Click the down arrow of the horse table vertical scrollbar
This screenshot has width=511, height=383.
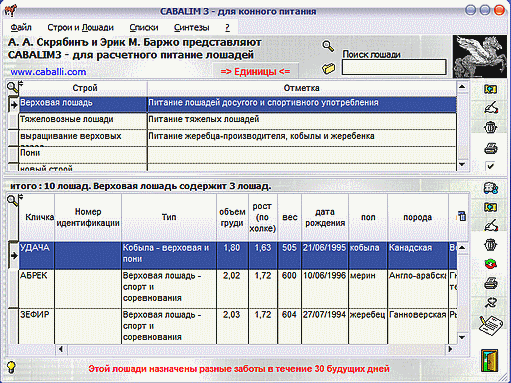462,338
